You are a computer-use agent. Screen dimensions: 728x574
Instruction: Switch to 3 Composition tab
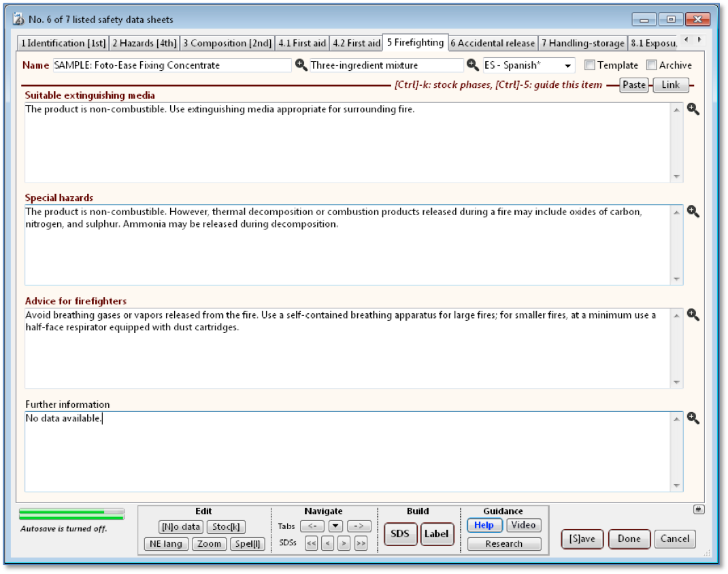tap(227, 43)
